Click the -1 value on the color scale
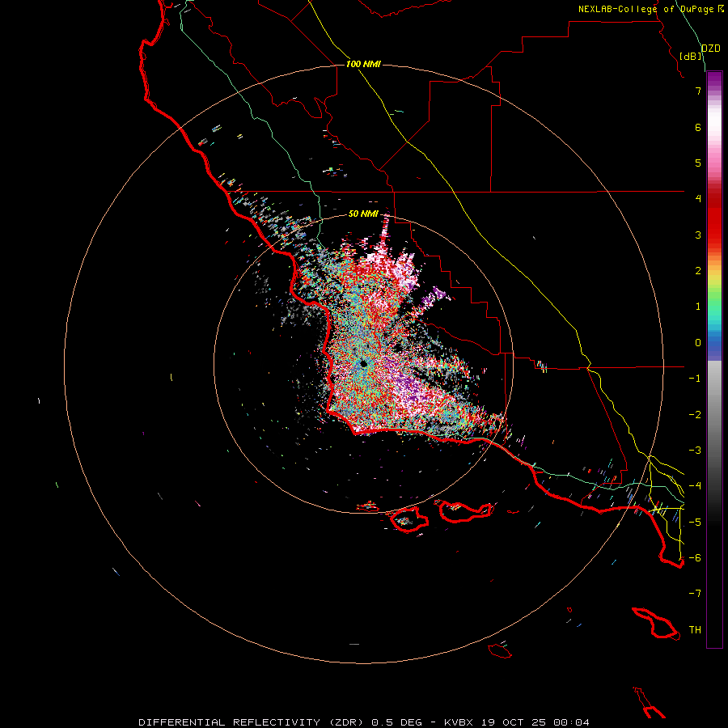Image resolution: width=728 pixels, height=728 pixels. [695, 379]
